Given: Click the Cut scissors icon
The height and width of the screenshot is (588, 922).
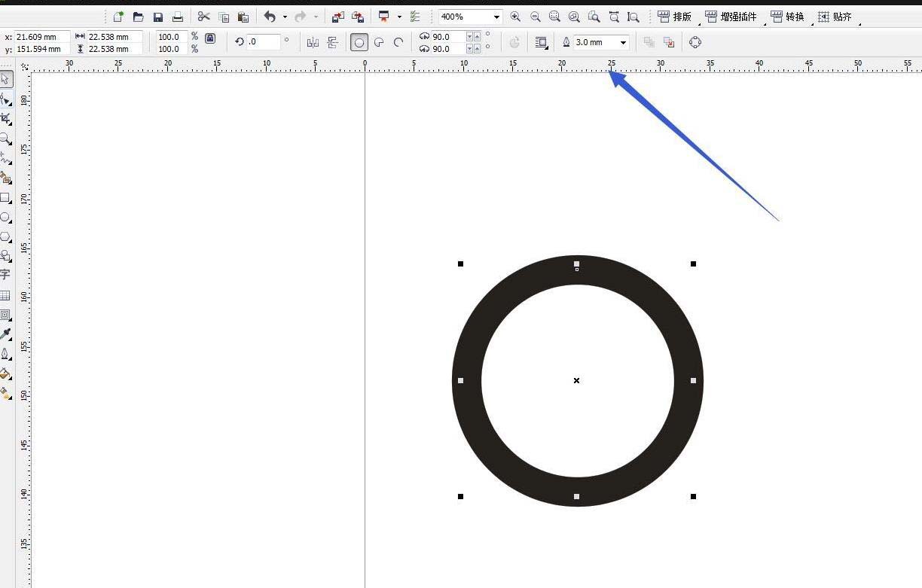Looking at the screenshot, I should tap(203, 17).
